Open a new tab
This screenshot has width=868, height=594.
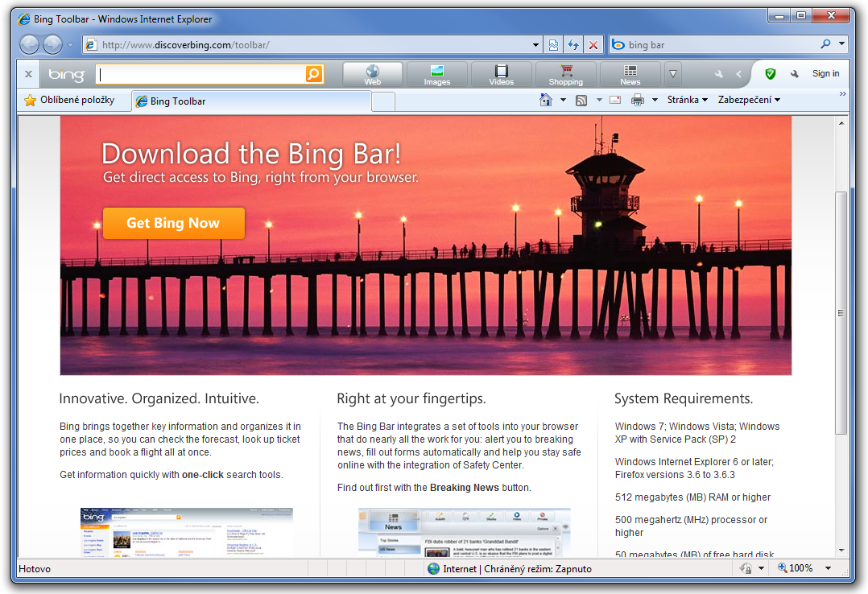[x=383, y=102]
